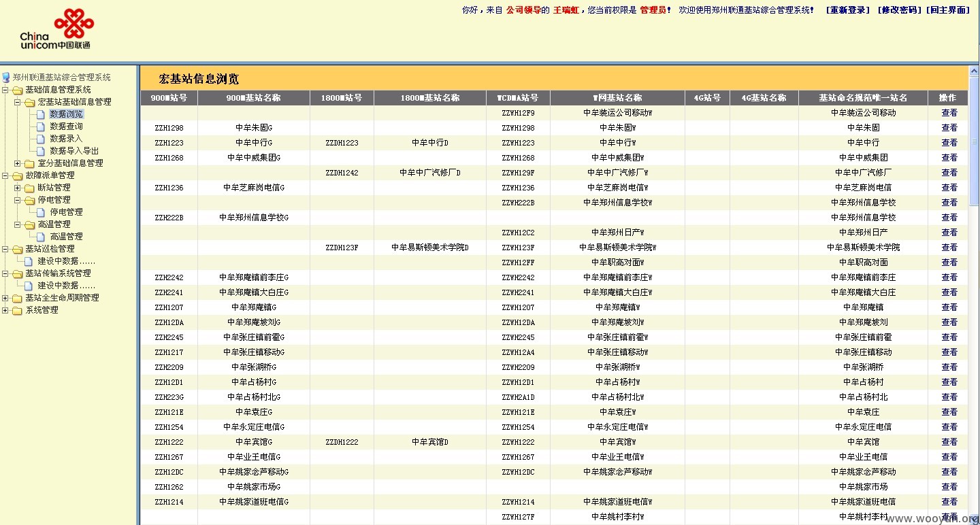The height and width of the screenshot is (525, 980).
Task: Click the 基站命名规范唯一站名 column header
Action: click(x=863, y=98)
